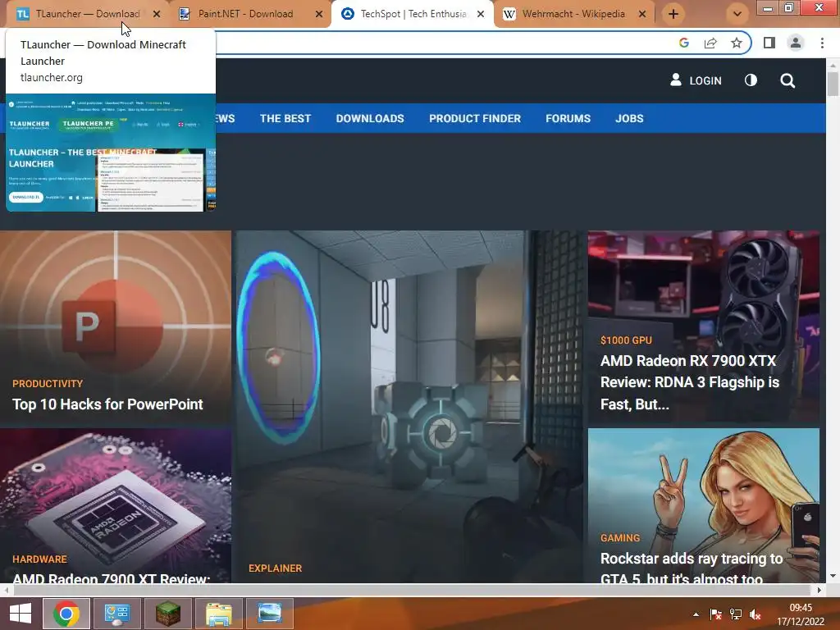Viewport: 840px width, 630px height.
Task: Open the Windows Start menu
Action: click(21, 614)
